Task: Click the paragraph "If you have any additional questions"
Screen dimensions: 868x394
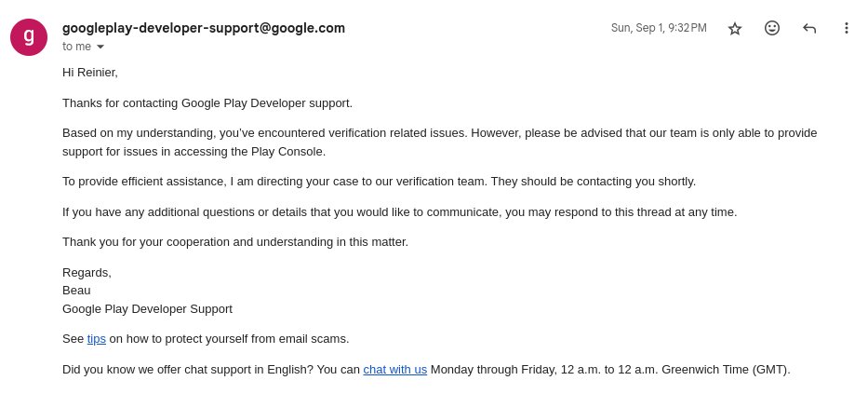Action: tap(400, 212)
